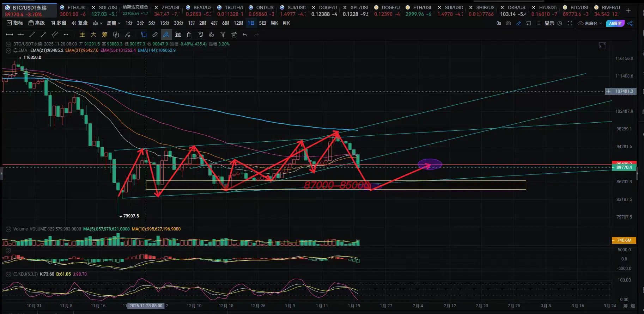Undo the last drawing action
The width and height of the screenshot is (644, 314).
pyautogui.click(x=245, y=35)
